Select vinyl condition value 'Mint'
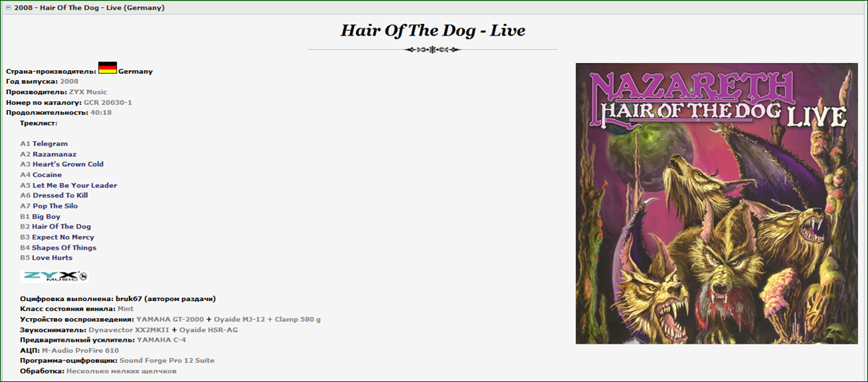This screenshot has height=382, width=868. (x=125, y=309)
